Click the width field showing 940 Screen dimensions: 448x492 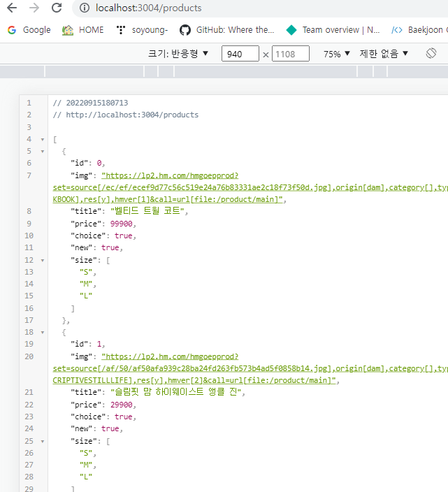click(x=240, y=54)
